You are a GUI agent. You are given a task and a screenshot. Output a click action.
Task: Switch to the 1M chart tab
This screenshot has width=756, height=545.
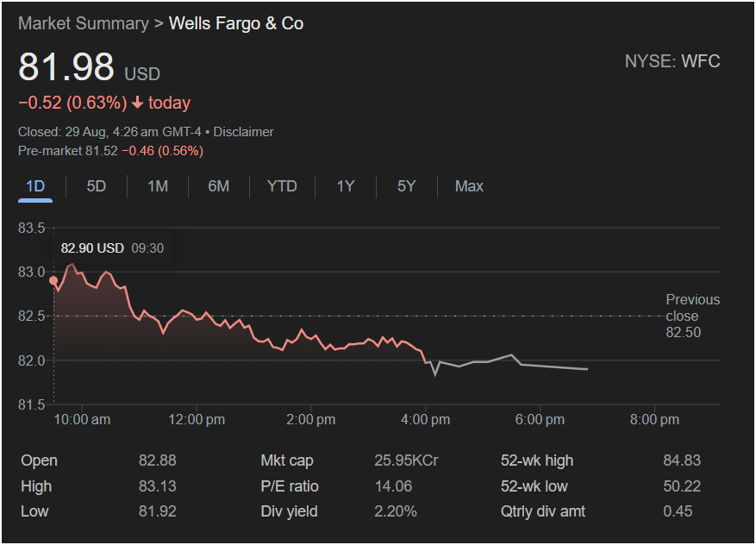coord(158,186)
